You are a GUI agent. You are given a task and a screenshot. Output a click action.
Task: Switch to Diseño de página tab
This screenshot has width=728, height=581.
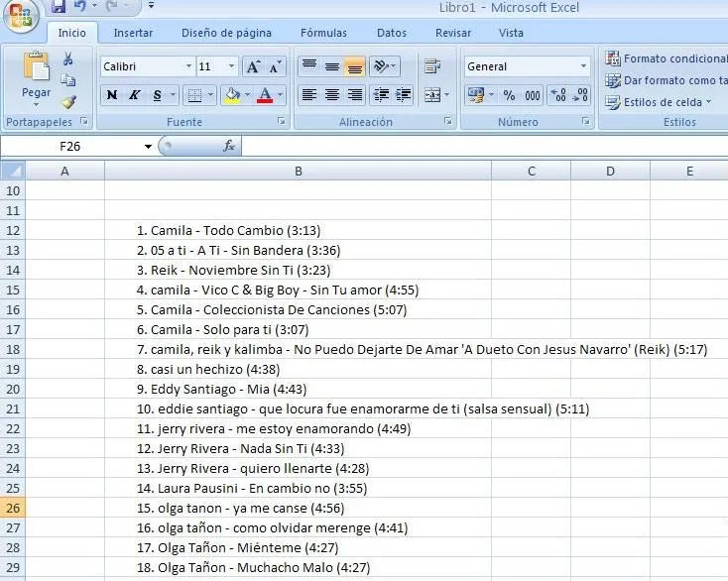pyautogui.click(x=226, y=33)
